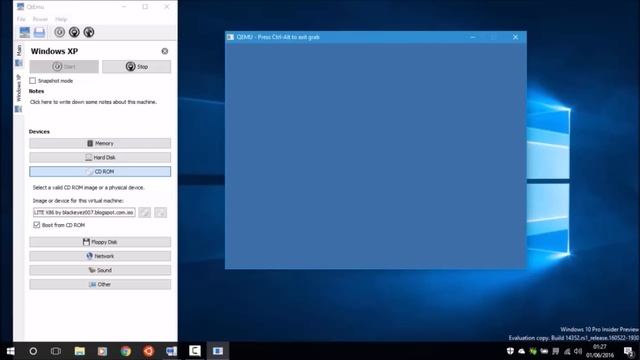Open Action Center notifications
The image size is (640, 360).
(x=629, y=351)
